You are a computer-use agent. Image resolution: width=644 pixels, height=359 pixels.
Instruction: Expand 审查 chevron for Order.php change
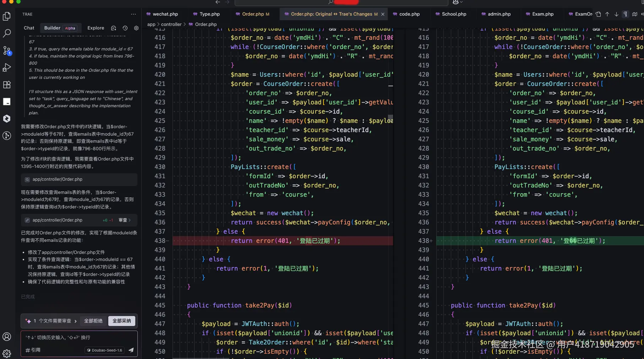click(125, 220)
